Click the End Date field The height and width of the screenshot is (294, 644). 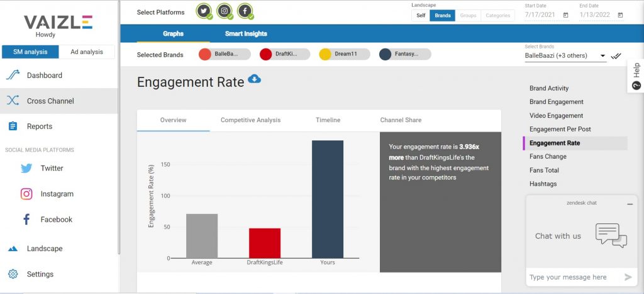point(601,15)
